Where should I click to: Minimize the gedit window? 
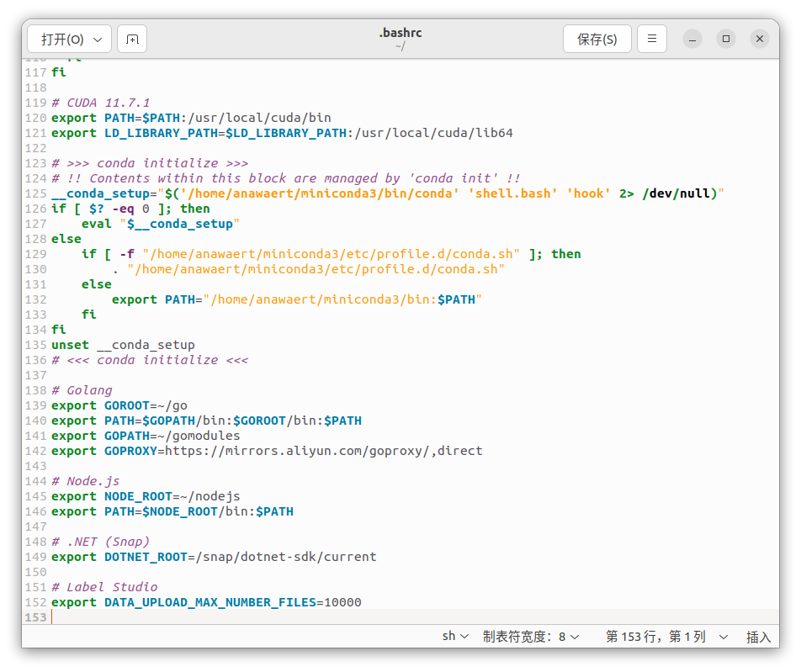coord(692,39)
